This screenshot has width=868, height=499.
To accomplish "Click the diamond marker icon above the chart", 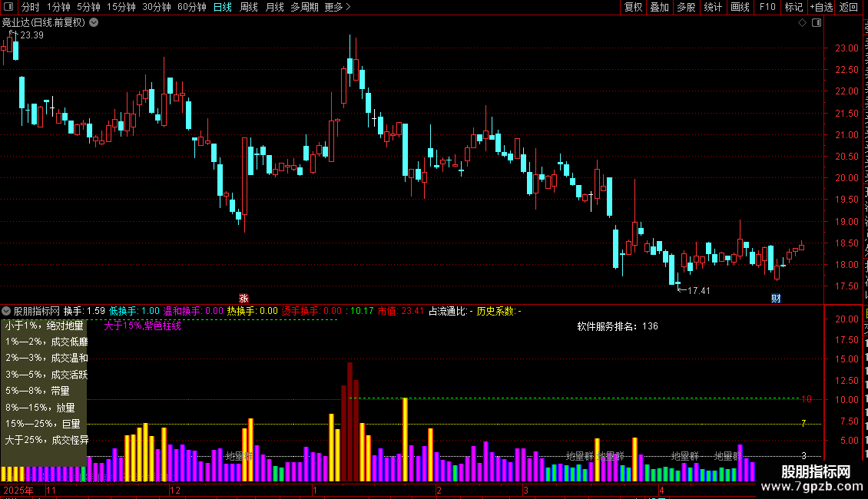I will 802,23.
